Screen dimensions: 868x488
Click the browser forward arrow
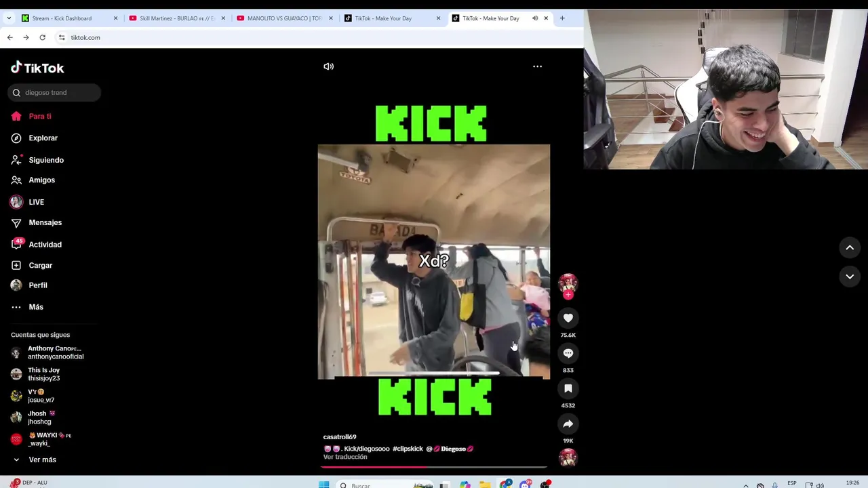click(26, 37)
